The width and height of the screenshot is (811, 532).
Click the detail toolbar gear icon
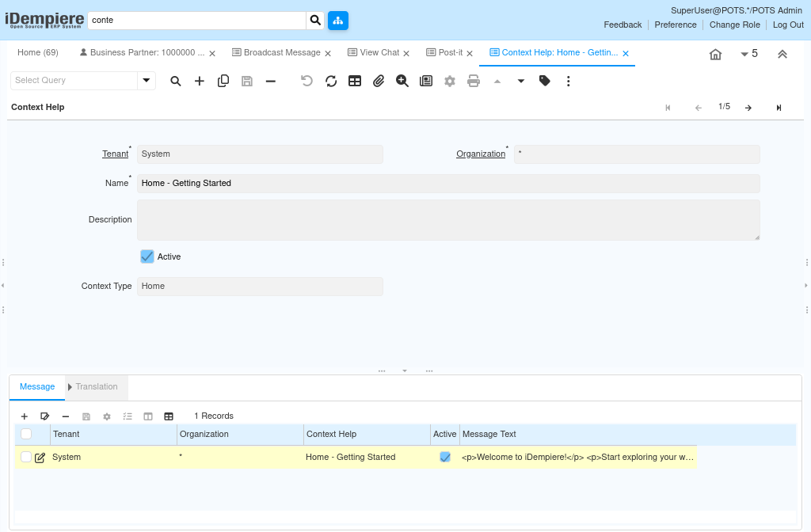pyautogui.click(x=107, y=416)
